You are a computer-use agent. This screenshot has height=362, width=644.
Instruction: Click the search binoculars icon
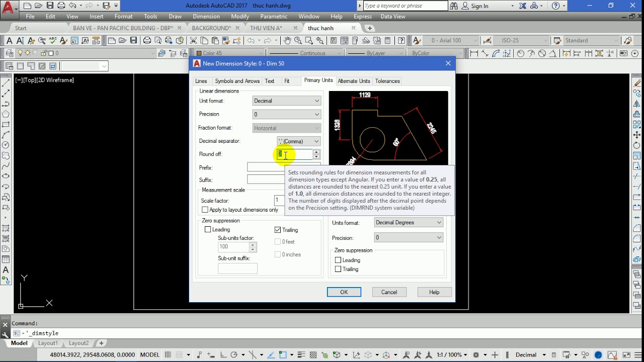point(454,6)
